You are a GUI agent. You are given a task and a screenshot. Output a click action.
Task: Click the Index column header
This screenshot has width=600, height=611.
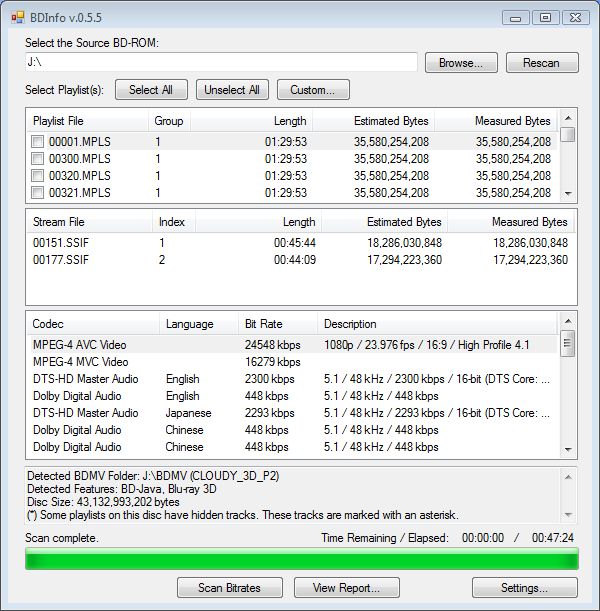click(x=174, y=222)
